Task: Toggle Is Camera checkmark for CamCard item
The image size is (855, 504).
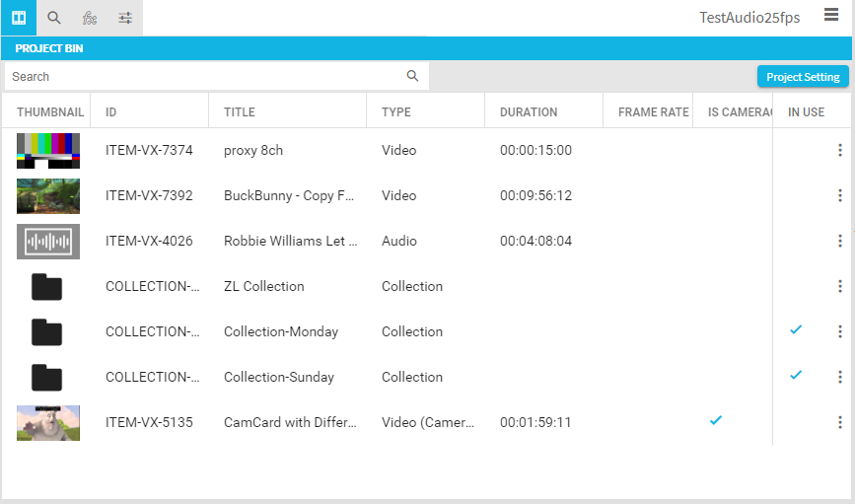Action: (716, 420)
